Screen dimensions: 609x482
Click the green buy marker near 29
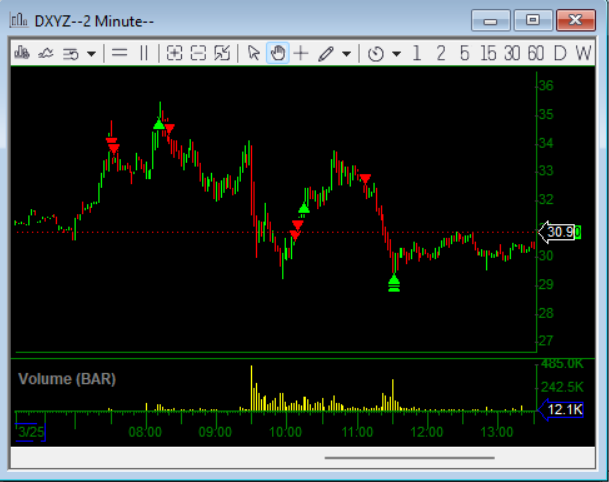point(394,283)
